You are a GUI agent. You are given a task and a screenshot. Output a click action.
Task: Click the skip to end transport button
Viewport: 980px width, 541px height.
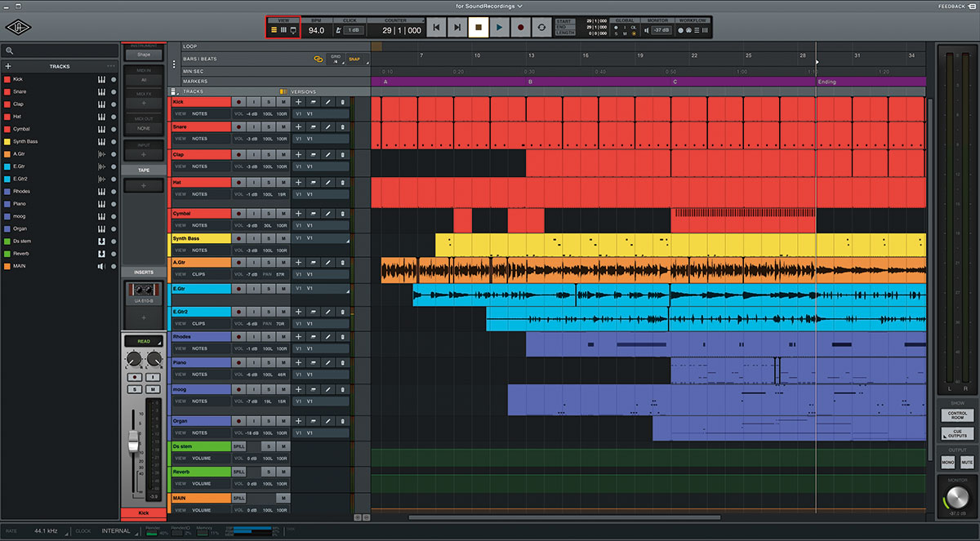coord(457,27)
